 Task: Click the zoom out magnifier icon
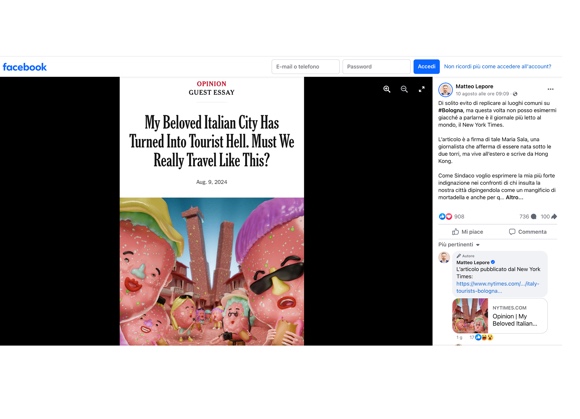click(x=404, y=89)
